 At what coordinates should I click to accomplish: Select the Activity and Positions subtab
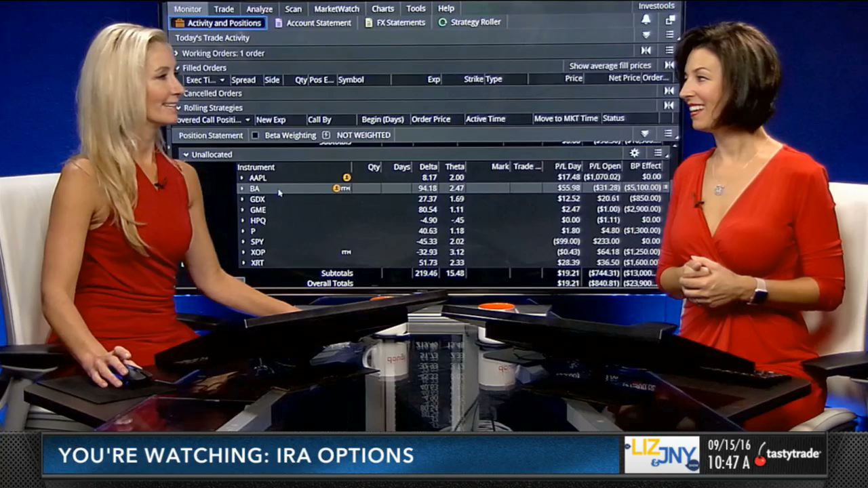tap(218, 23)
